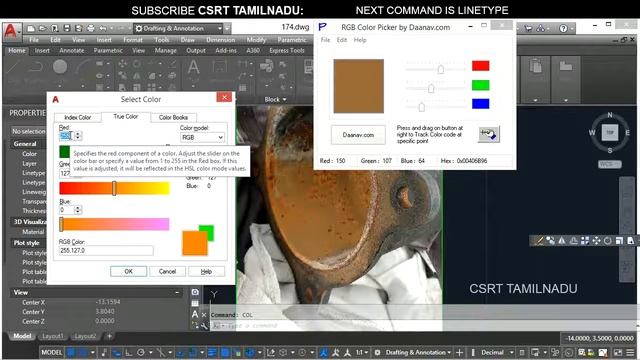Screen dimensions: 640x360
Task: Collapse the View section with its minus button
Action: click(177, 292)
